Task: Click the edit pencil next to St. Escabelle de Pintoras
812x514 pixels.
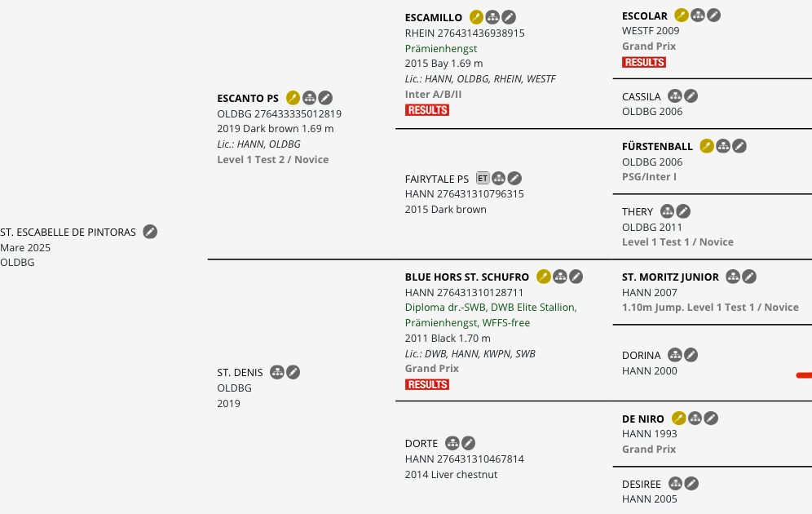Action: coord(150,232)
